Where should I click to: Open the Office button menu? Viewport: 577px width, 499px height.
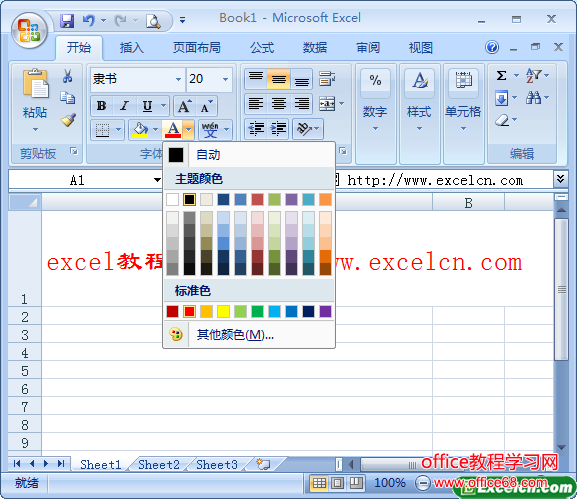[29, 31]
